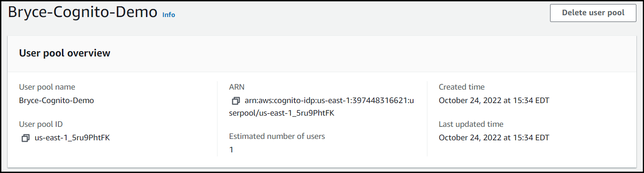This screenshot has width=644, height=173.
Task: Select the date shown under Created time
Action: (x=494, y=101)
